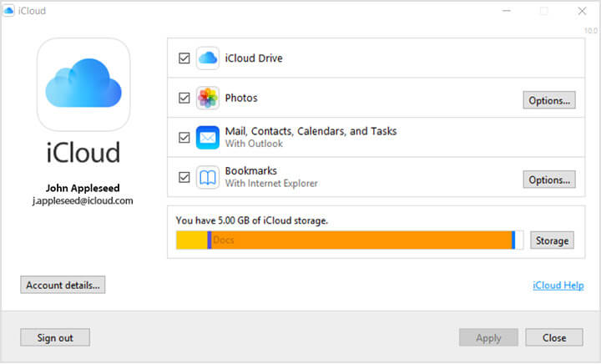Image resolution: width=601 pixels, height=364 pixels.
Task: Click the Bookmarks book icon
Action: [x=207, y=177]
